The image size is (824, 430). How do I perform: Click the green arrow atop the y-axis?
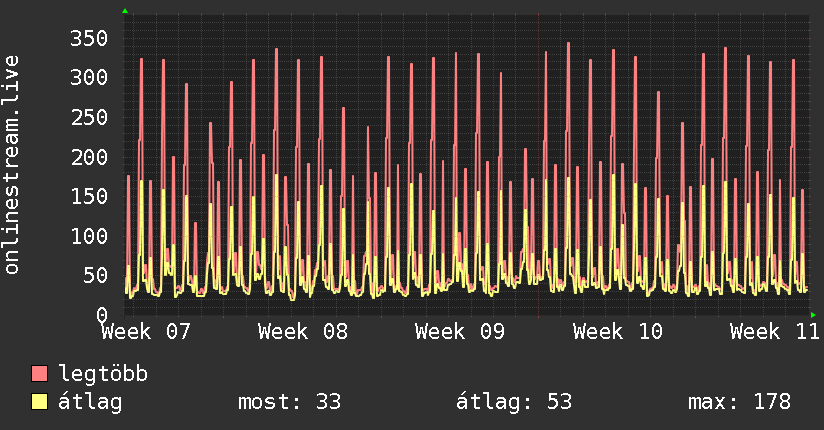point(125,11)
